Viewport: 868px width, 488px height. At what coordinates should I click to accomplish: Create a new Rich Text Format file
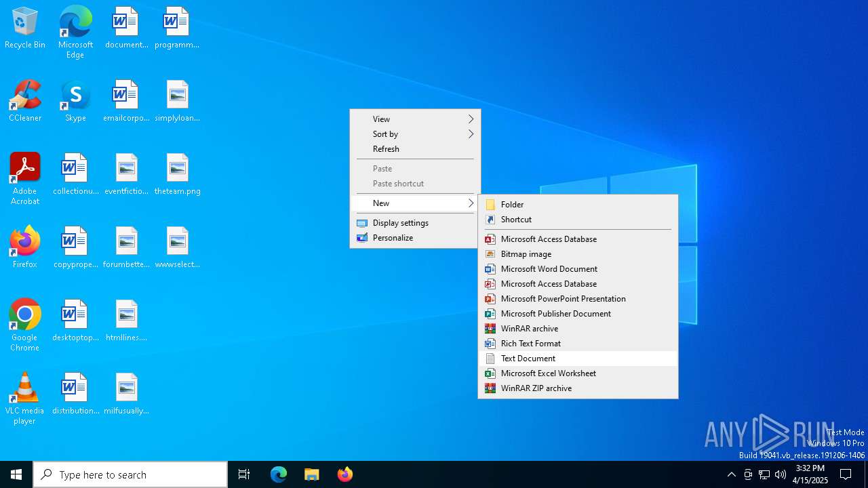pyautogui.click(x=578, y=344)
